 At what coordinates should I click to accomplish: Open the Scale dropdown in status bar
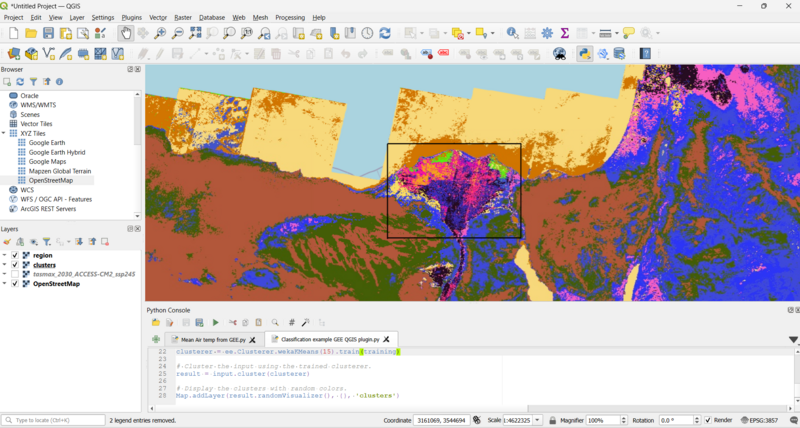tap(537, 420)
